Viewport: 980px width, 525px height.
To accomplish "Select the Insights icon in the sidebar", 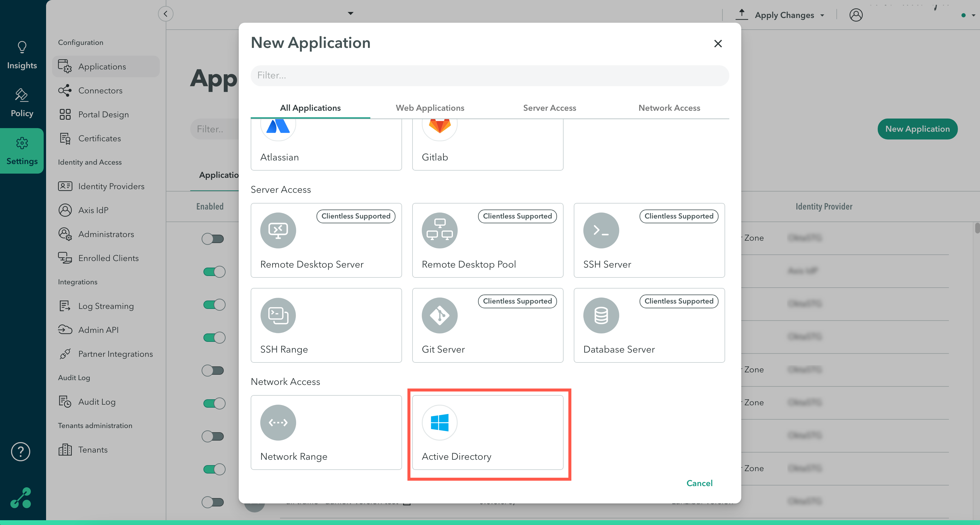I will pos(22,47).
